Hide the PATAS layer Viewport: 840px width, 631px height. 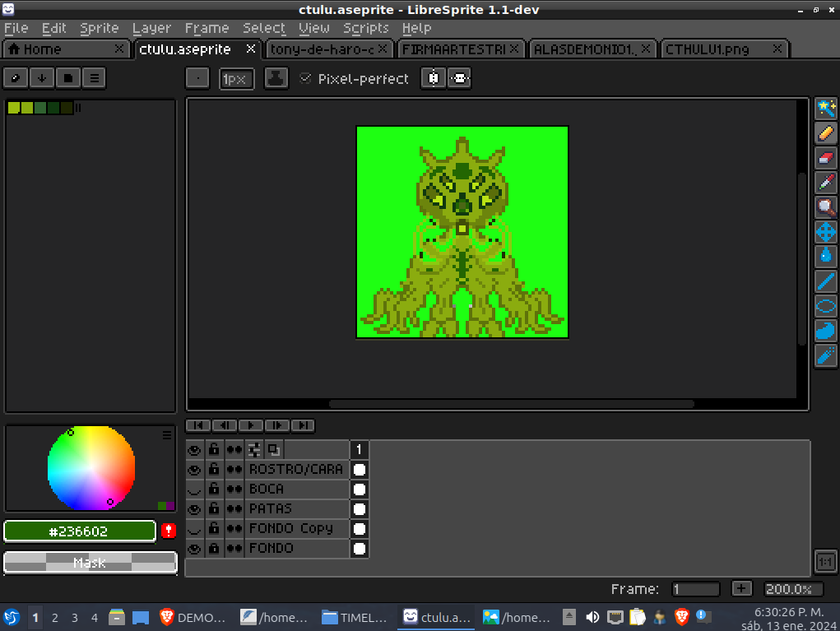(x=194, y=509)
